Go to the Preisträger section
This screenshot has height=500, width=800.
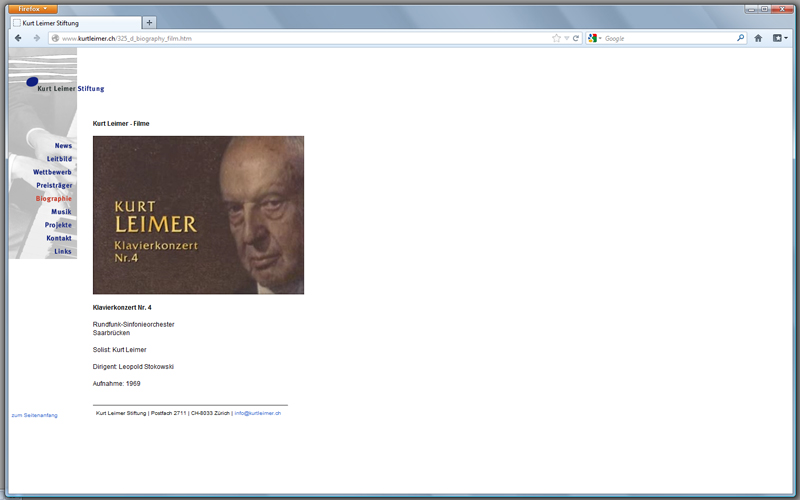click(x=54, y=186)
